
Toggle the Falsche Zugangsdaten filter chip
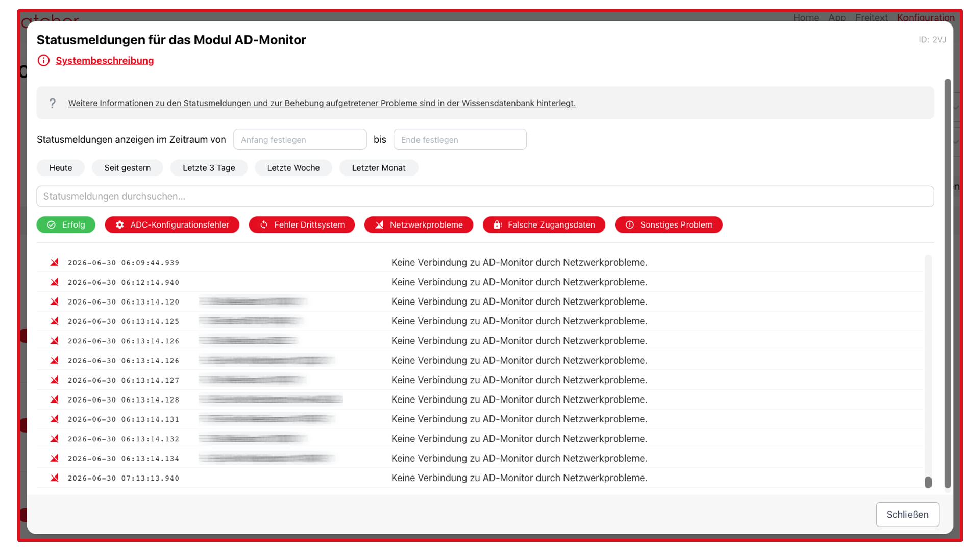[x=544, y=225]
